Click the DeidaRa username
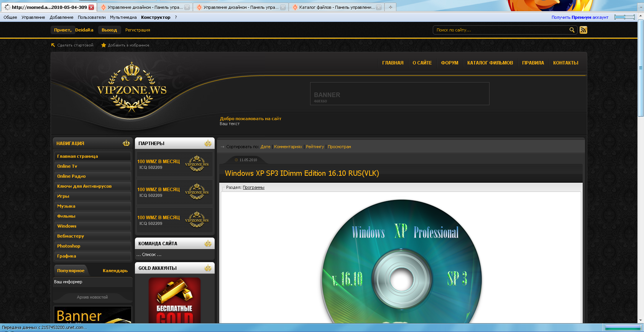 [x=84, y=30]
